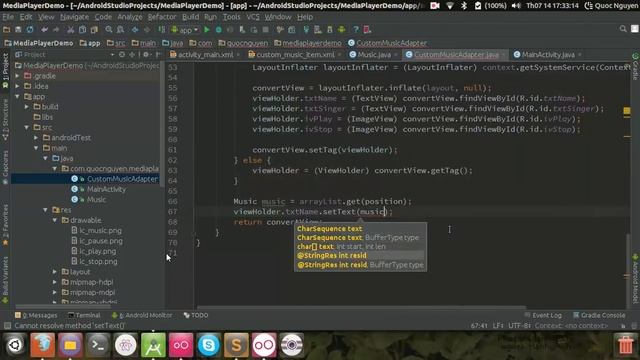Image resolution: width=640 pixels, height=360 pixels.
Task: Click the Copy toolbar icon
Action: [x=82, y=30]
